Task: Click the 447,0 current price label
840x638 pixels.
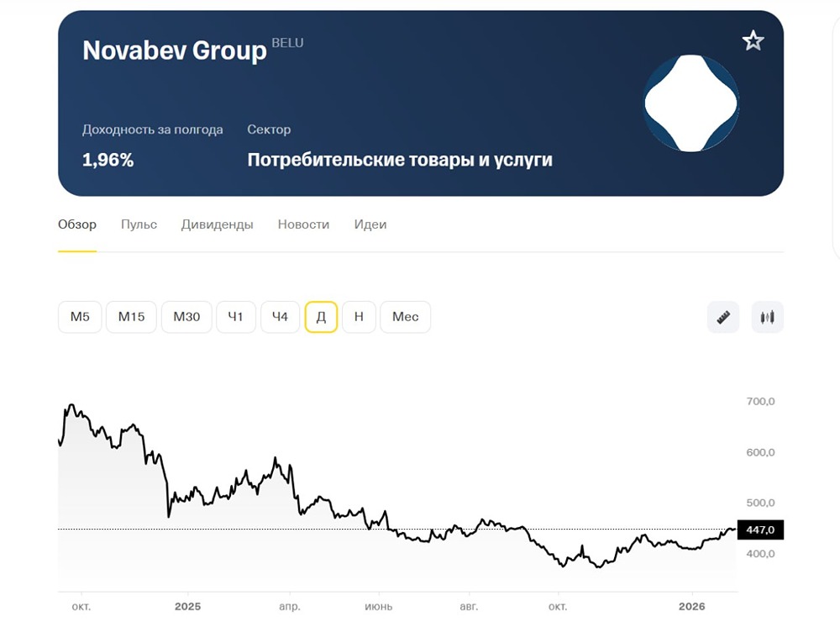Action: (x=760, y=530)
